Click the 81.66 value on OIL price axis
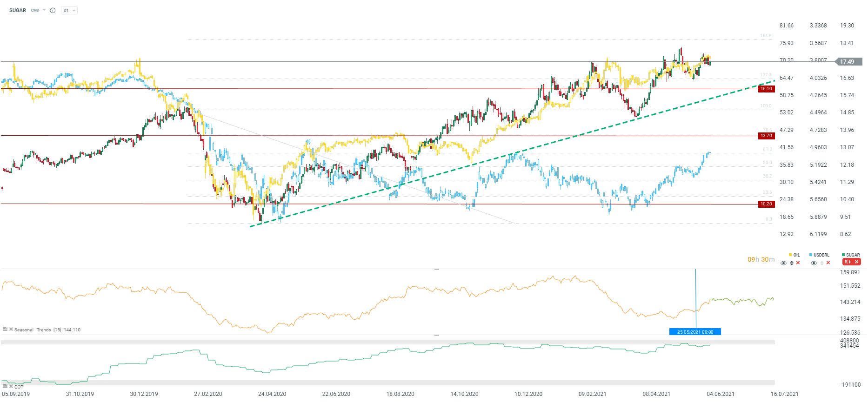 [x=787, y=26]
